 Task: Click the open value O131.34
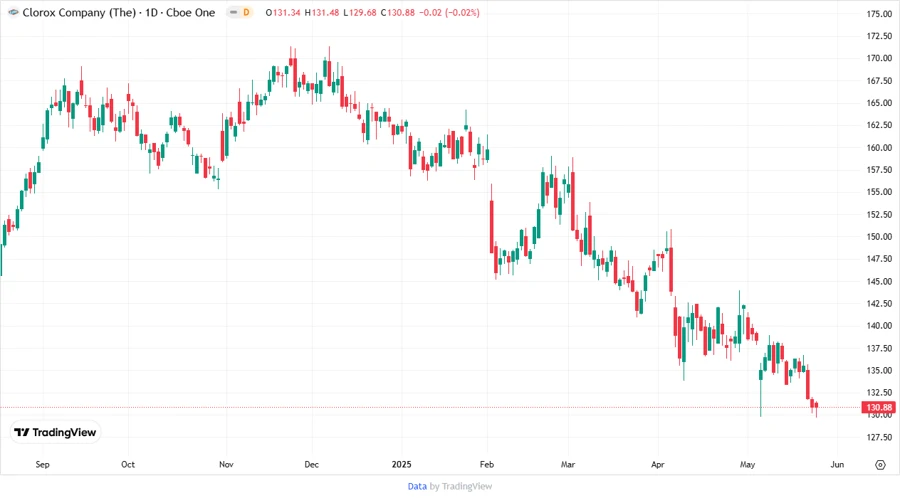pos(283,12)
